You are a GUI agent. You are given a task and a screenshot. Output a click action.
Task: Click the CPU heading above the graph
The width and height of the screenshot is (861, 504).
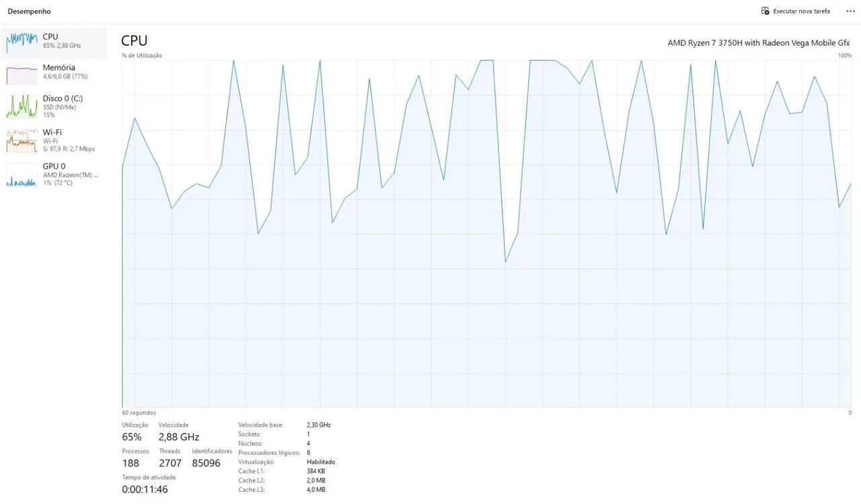point(134,40)
